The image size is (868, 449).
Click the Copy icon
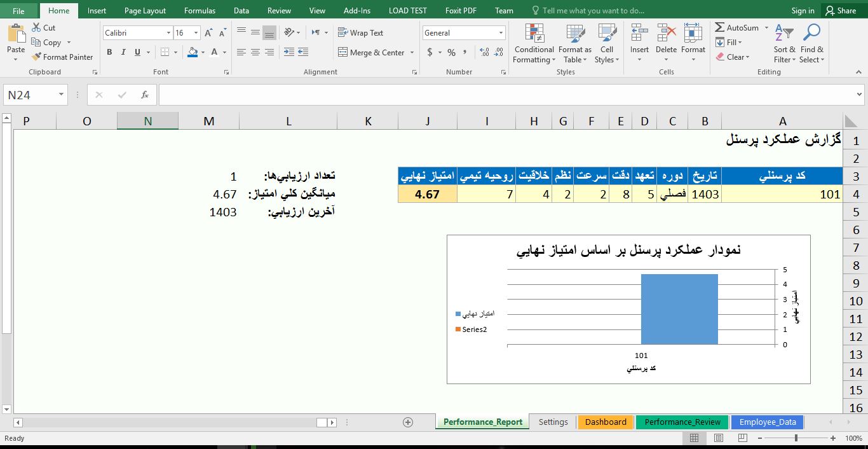[x=36, y=42]
